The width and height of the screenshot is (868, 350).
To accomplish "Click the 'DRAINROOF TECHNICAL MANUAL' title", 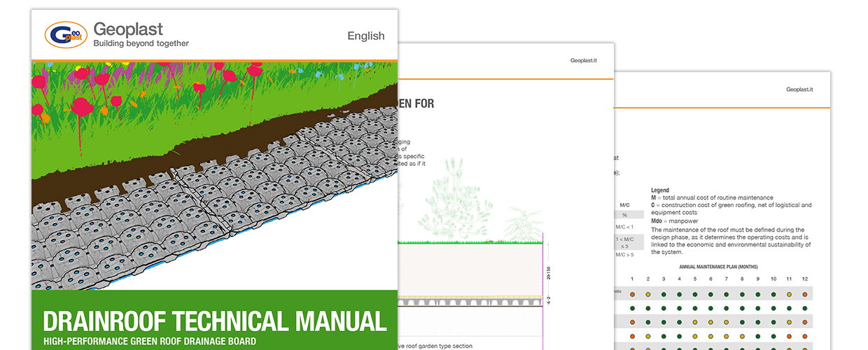I will click(x=214, y=321).
